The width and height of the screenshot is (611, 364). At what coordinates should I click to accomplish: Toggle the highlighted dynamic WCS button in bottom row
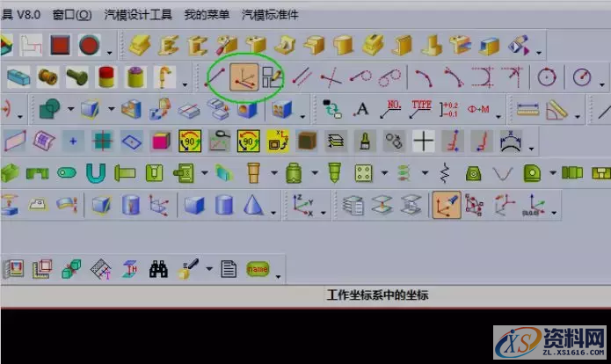point(447,205)
